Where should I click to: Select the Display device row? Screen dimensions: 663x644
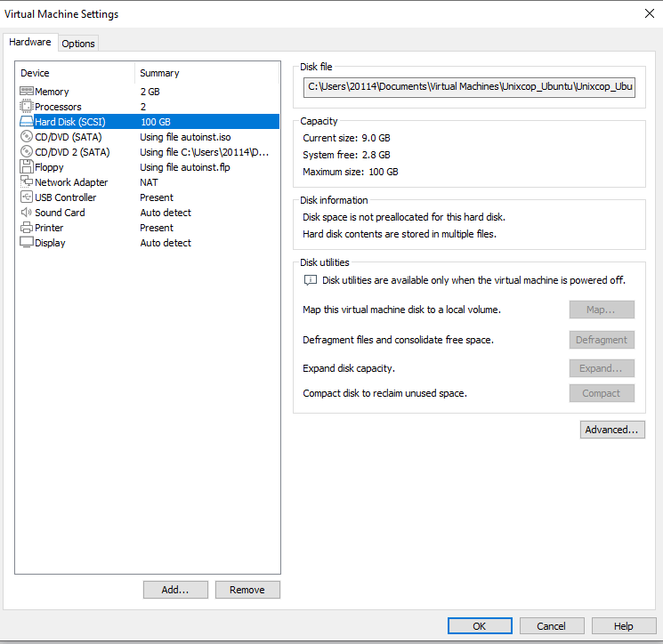click(x=149, y=243)
